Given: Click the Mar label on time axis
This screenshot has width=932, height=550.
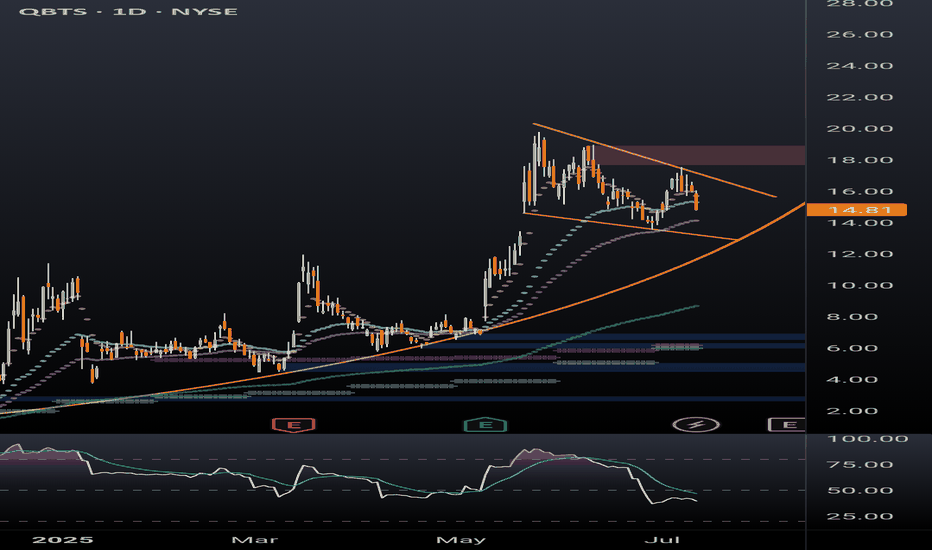Looking at the screenshot, I should coord(254,540).
